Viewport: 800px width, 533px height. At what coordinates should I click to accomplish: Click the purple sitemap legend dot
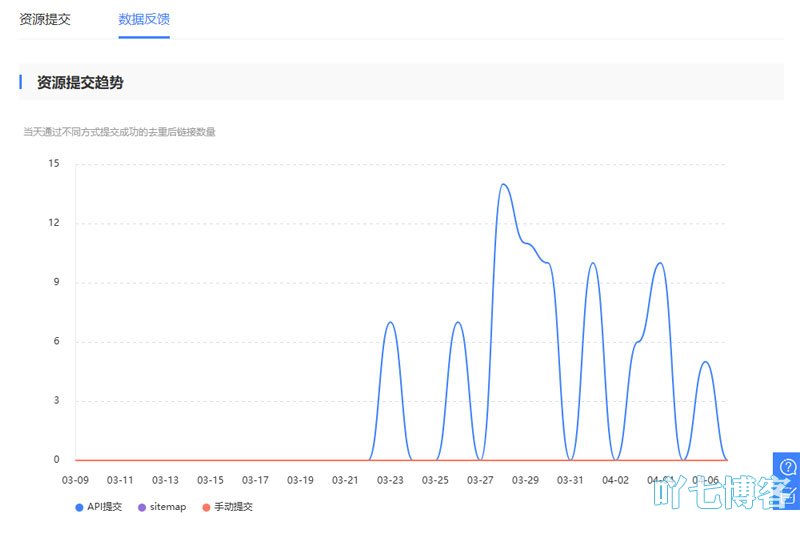142,507
